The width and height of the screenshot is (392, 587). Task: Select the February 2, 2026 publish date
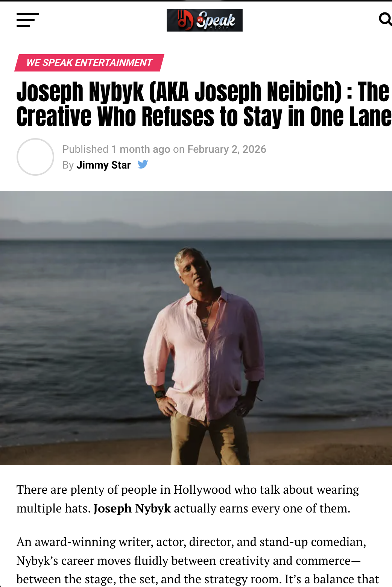pos(227,149)
